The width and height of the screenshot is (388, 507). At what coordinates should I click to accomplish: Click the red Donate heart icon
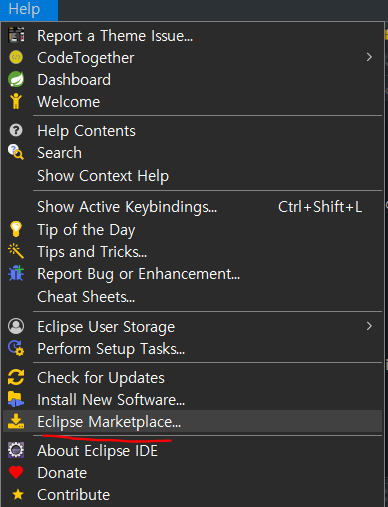[x=16, y=472]
